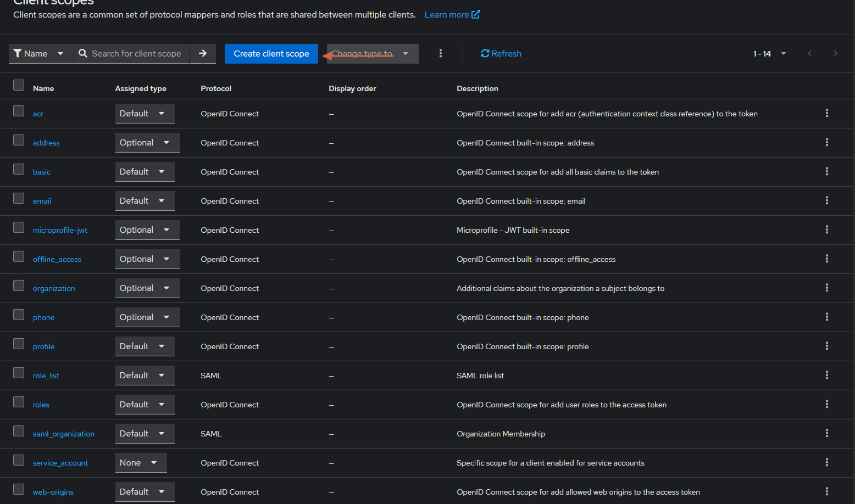Image resolution: width=855 pixels, height=504 pixels.
Task: Submit search with the arrow button
Action: coord(203,53)
